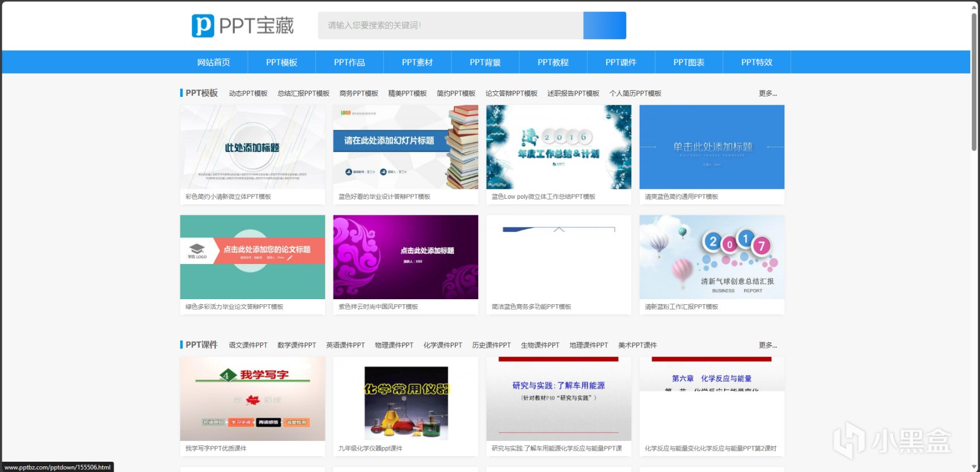Open the 动态PPT模板 category link
Screen dimensions: 980x472
248,93
